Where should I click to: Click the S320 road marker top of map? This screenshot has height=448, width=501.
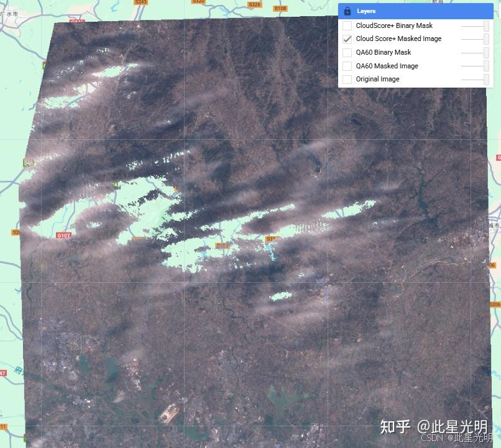coord(199,2)
